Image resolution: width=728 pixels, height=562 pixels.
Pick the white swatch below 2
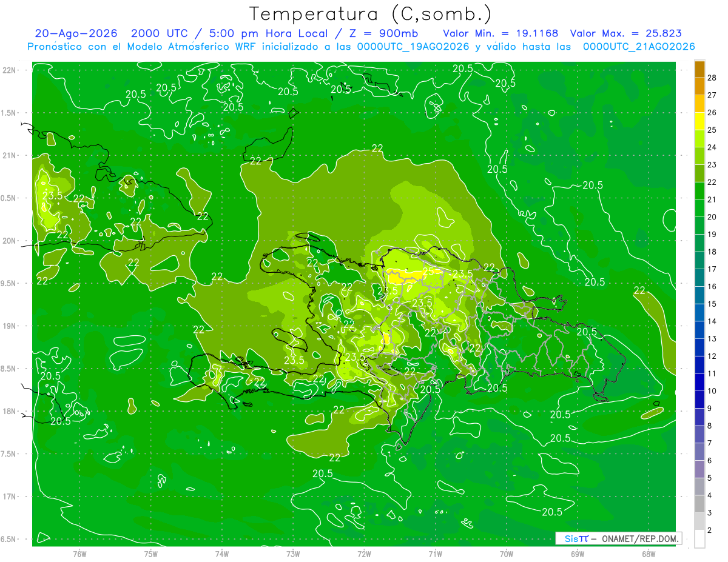pyautogui.click(x=699, y=539)
